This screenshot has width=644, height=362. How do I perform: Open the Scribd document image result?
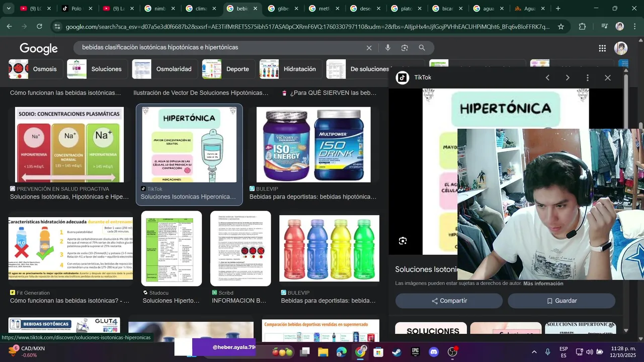[x=240, y=248]
